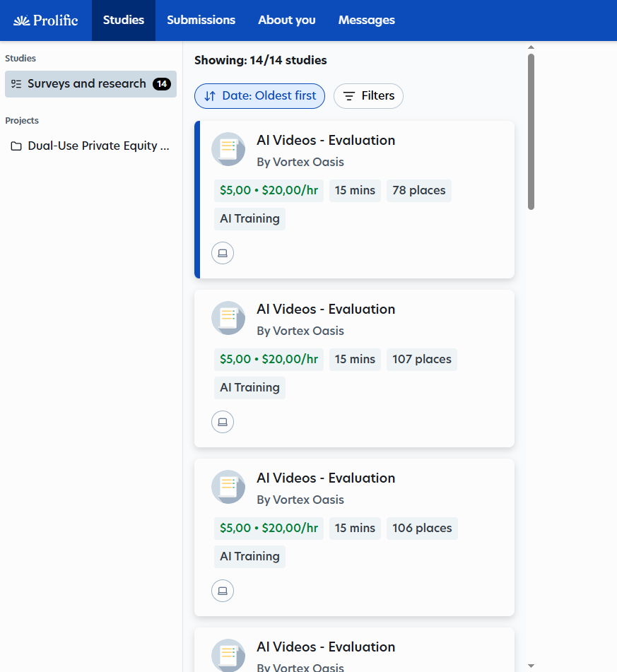Click the Projects section label

[22, 120]
